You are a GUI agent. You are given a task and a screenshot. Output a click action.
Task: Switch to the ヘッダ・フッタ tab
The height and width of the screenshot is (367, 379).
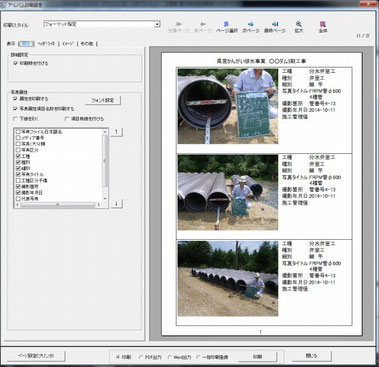[46, 44]
